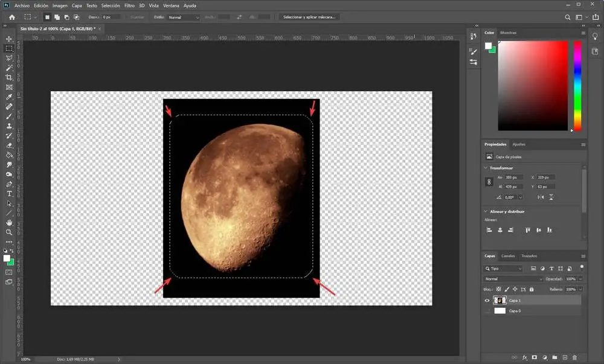
Task: Select the Horizontal Type tool
Action: (9, 194)
